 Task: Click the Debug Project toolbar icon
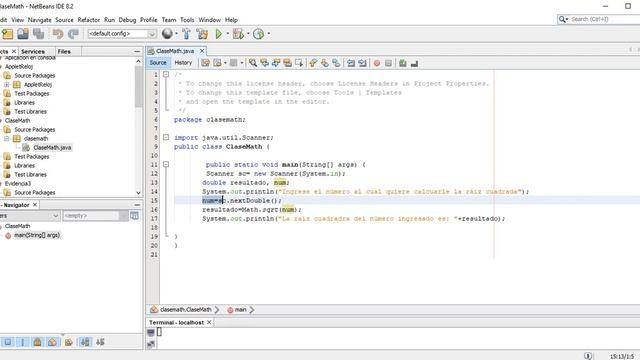coord(238,34)
